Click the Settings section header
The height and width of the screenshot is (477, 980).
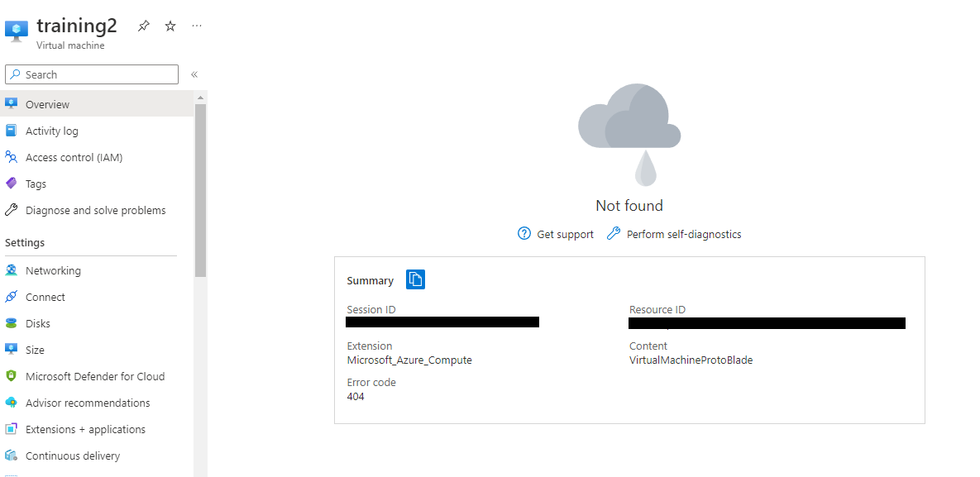[x=25, y=242]
